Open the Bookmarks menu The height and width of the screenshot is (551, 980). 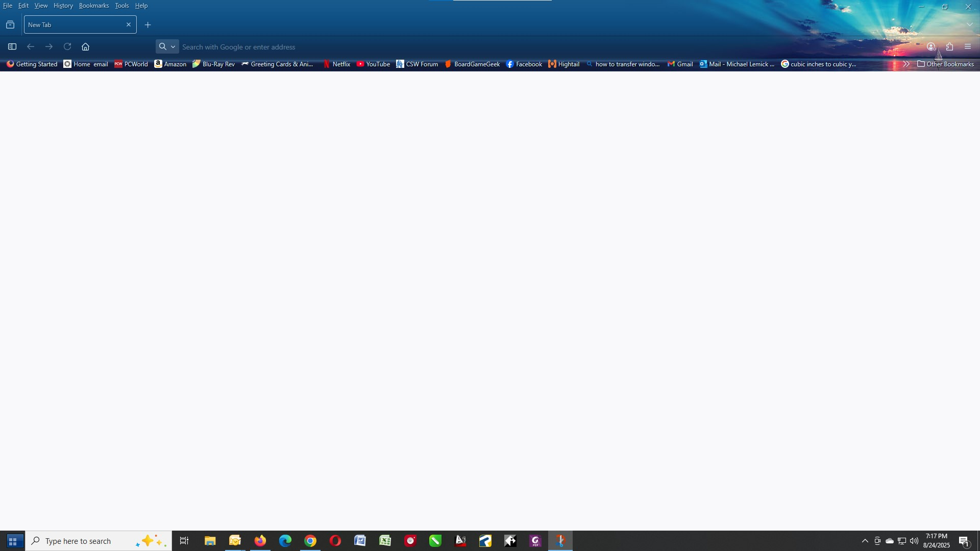[94, 6]
